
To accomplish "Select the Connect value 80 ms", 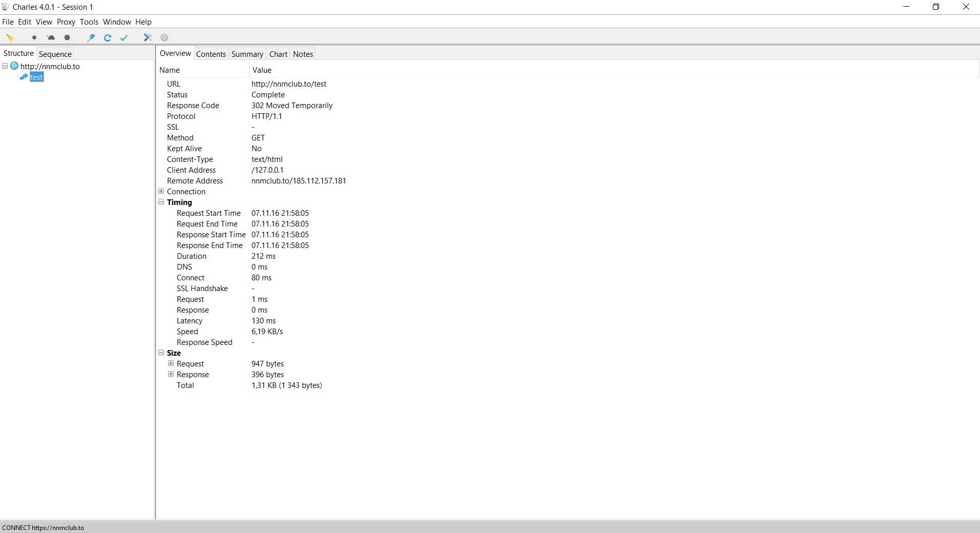I will click(262, 277).
